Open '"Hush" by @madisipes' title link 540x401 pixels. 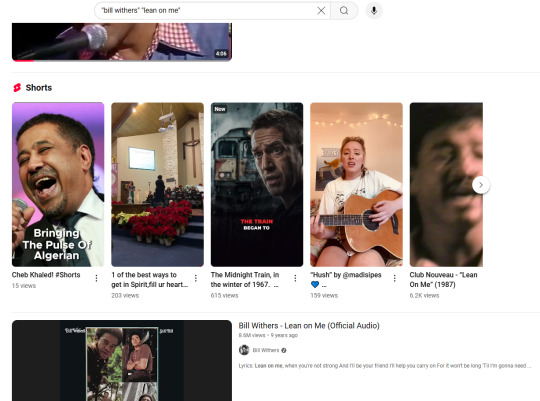tap(346, 280)
